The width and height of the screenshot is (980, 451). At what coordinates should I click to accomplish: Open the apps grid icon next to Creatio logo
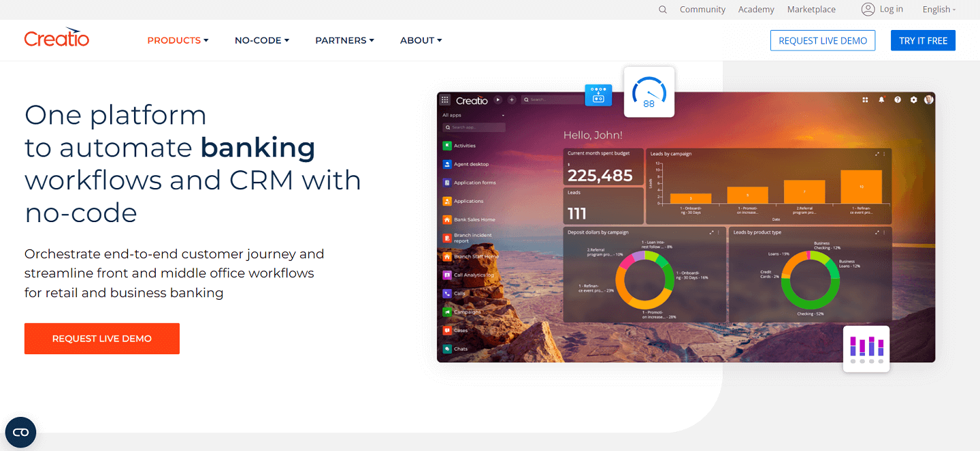(444, 99)
